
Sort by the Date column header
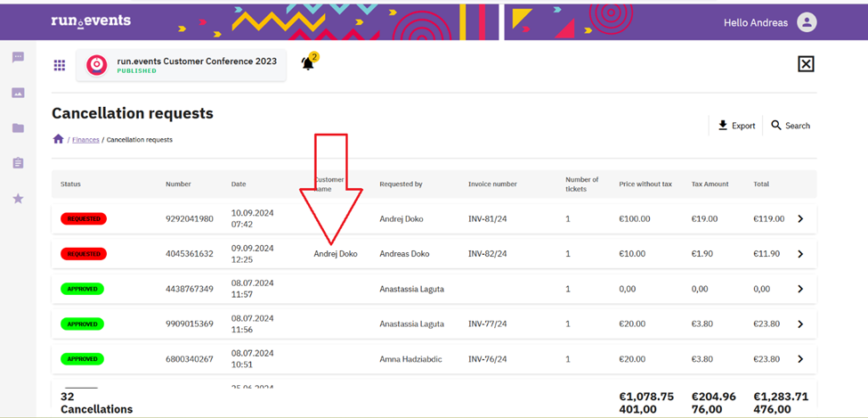point(239,184)
